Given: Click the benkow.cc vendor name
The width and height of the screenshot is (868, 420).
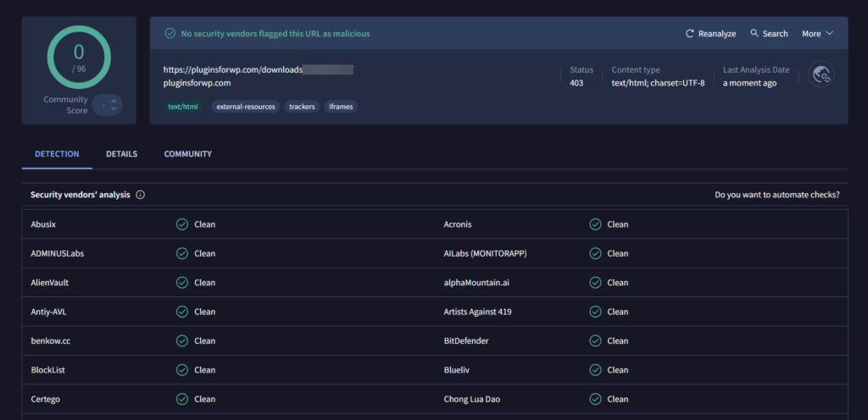Looking at the screenshot, I should point(51,341).
